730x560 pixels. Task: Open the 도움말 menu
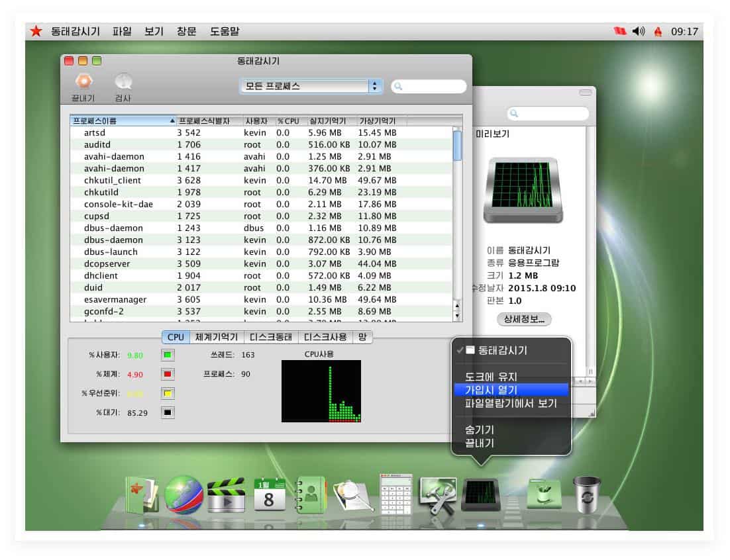pos(225,31)
